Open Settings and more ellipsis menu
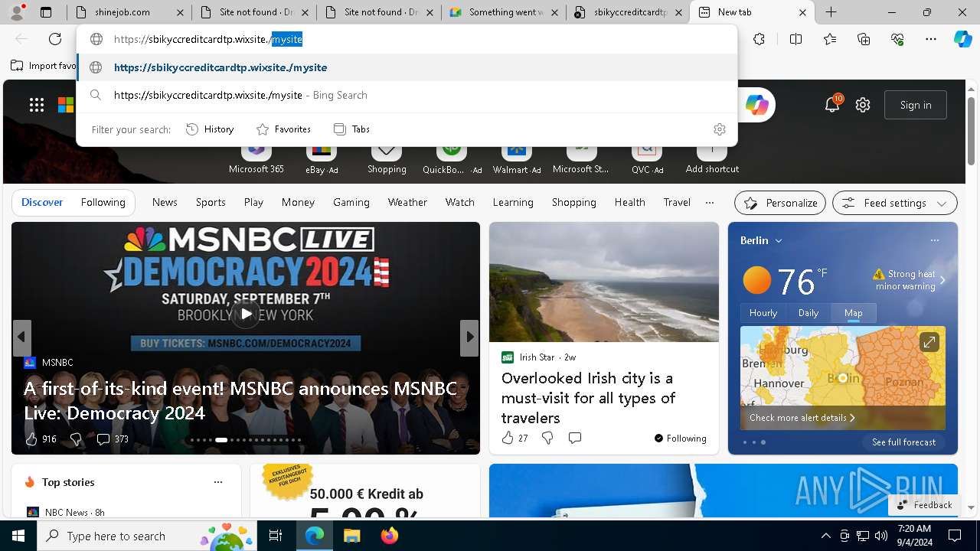 pyautogui.click(x=931, y=39)
